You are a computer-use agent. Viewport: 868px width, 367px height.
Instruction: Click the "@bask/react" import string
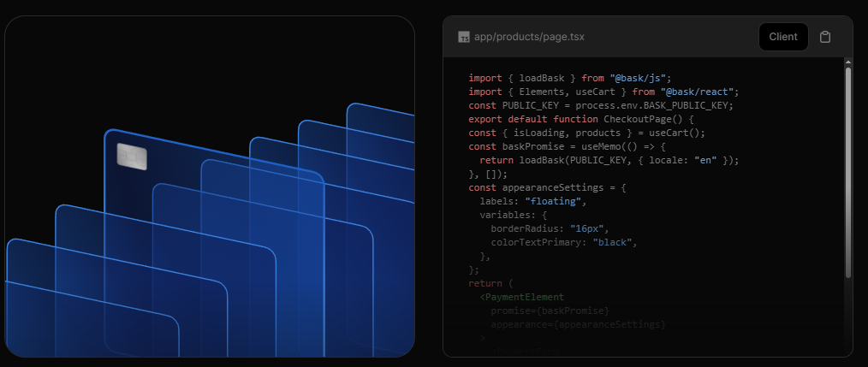coord(698,92)
